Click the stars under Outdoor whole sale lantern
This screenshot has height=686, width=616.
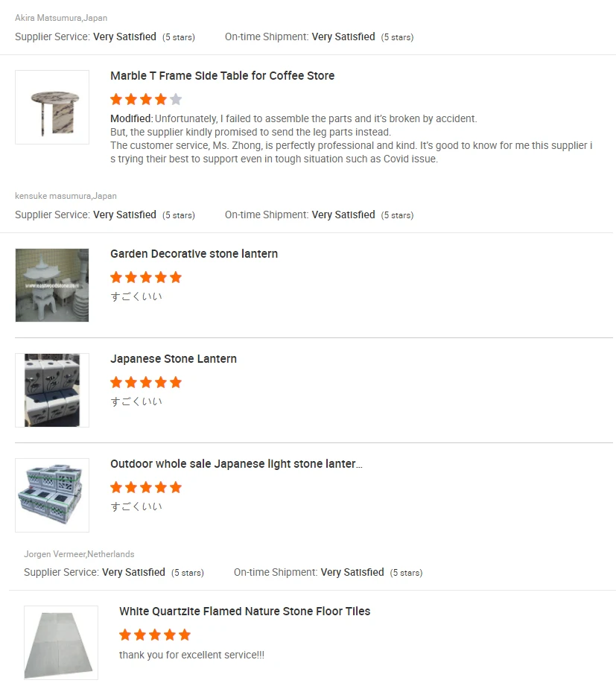tap(146, 487)
